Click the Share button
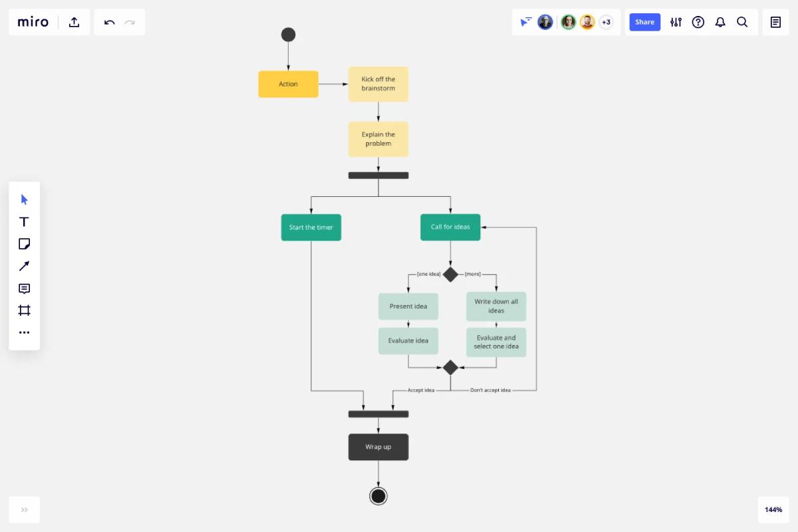The width and height of the screenshot is (798, 532). click(x=644, y=22)
